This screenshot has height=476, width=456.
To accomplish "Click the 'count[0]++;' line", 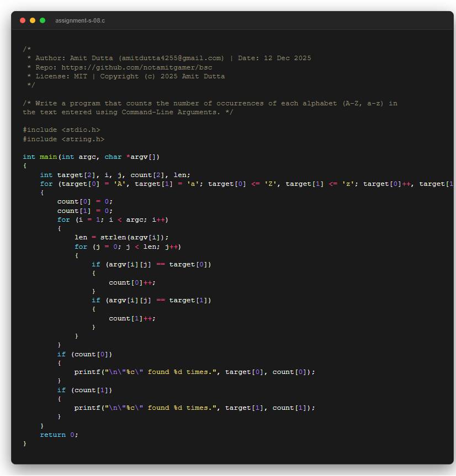I will [132, 282].
